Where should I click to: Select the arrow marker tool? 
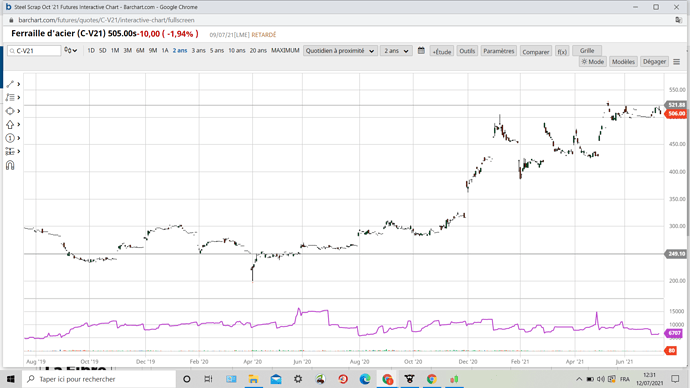tap(10, 125)
